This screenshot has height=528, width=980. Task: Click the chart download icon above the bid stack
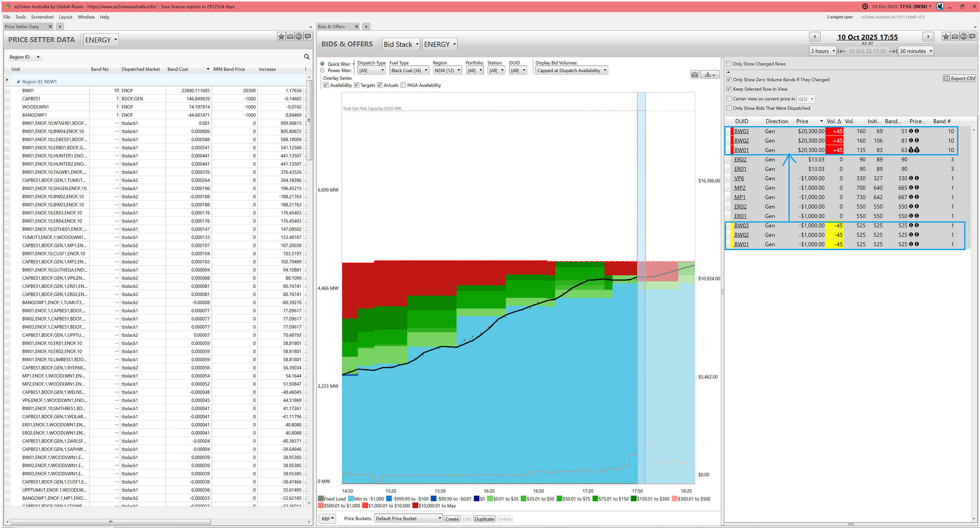click(709, 75)
